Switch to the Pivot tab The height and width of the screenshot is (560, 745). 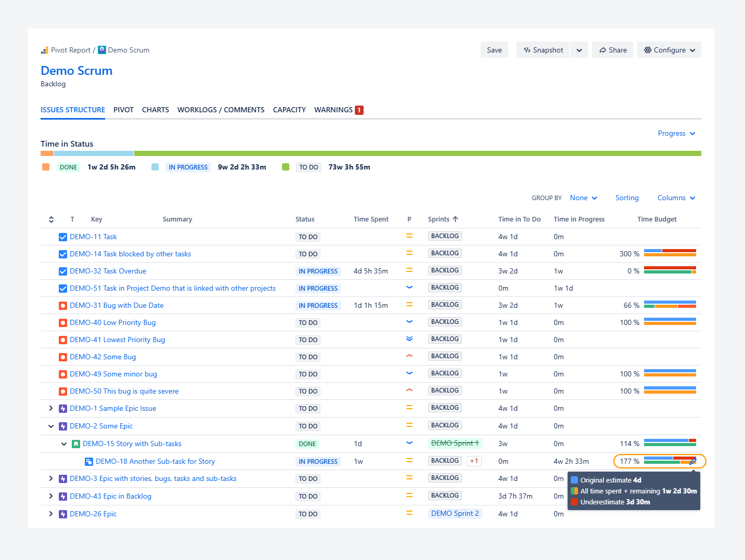123,110
